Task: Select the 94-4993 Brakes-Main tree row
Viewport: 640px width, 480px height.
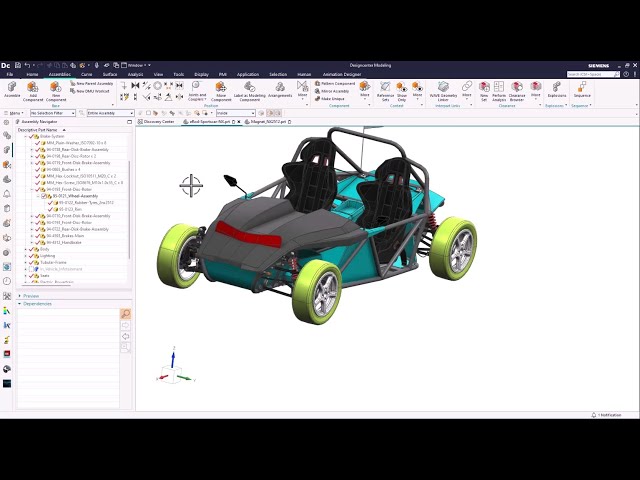Action: pos(58,236)
